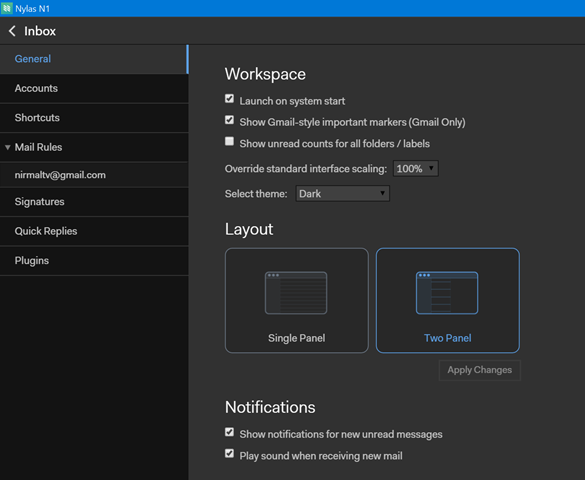The image size is (585, 480).
Task: Open the Accounts preferences tab
Action: [94, 88]
